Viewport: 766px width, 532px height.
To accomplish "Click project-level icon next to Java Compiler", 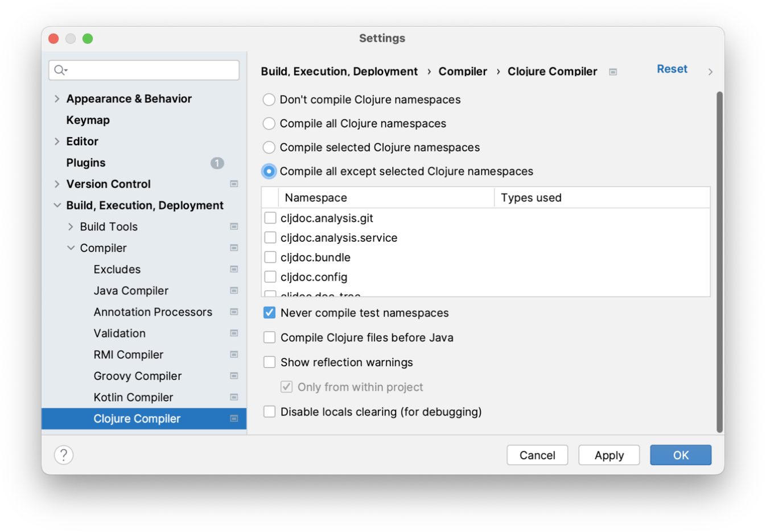I will coord(234,291).
